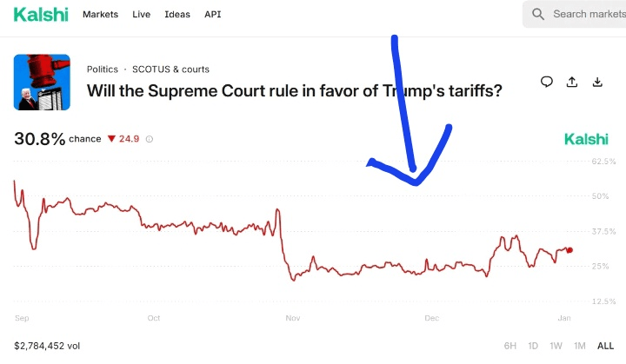Click the red endpoint dot on chart
This screenshot has width=626, height=364.
tap(569, 250)
